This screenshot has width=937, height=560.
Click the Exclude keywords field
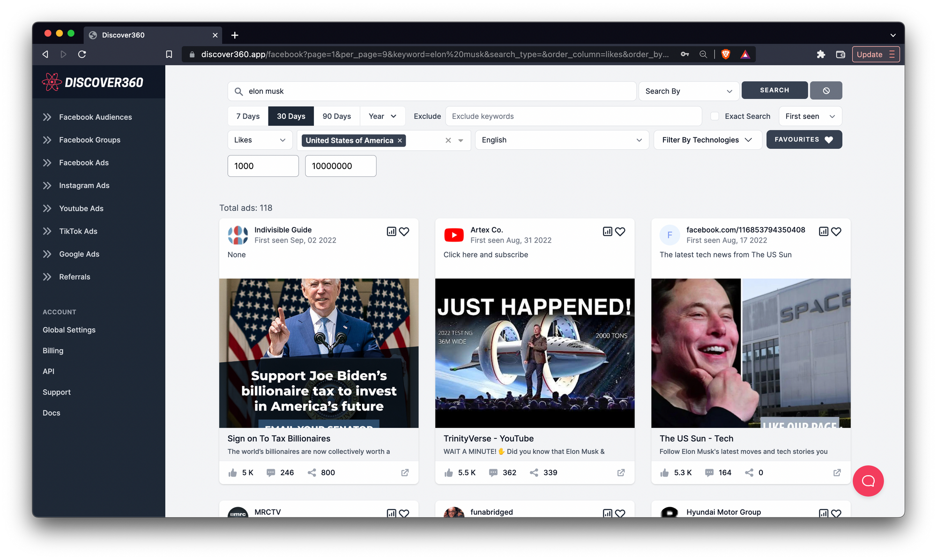click(573, 116)
